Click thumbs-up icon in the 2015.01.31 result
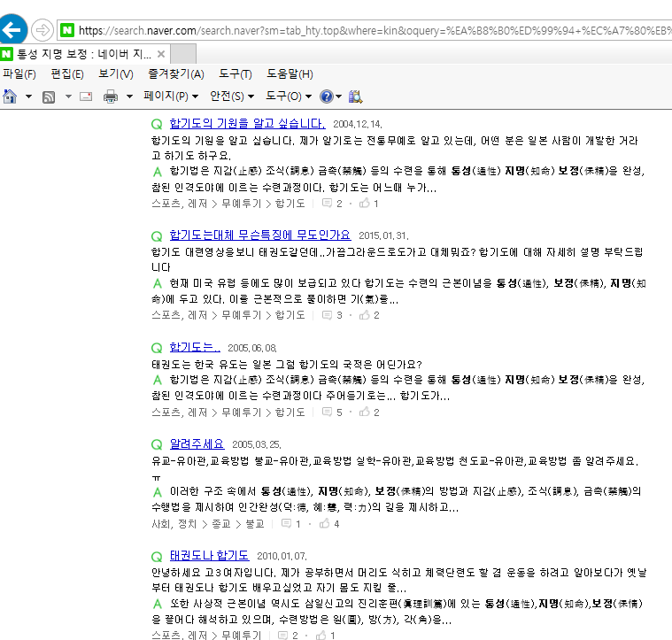The height and width of the screenshot is (640, 672). (365, 315)
